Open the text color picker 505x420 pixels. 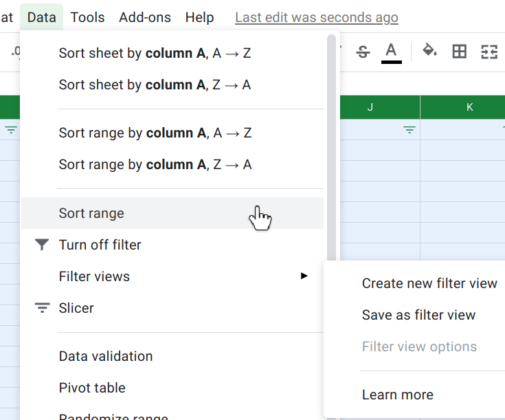coord(391,52)
